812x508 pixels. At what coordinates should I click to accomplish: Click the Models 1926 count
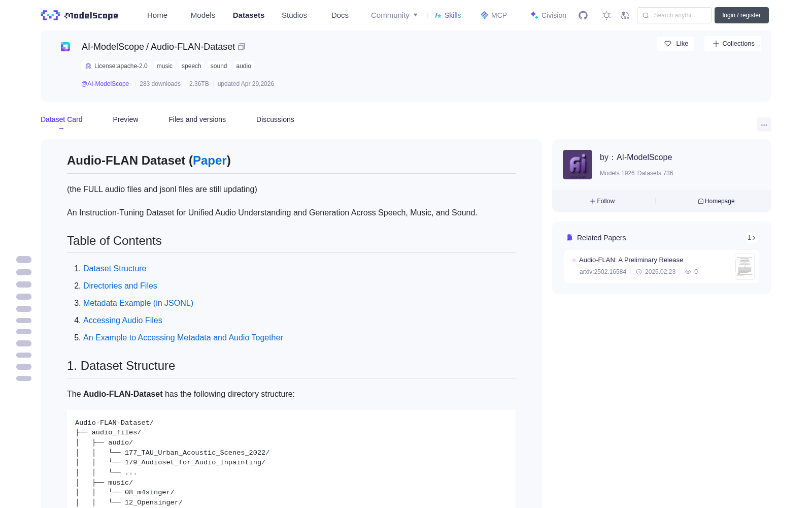pos(617,173)
